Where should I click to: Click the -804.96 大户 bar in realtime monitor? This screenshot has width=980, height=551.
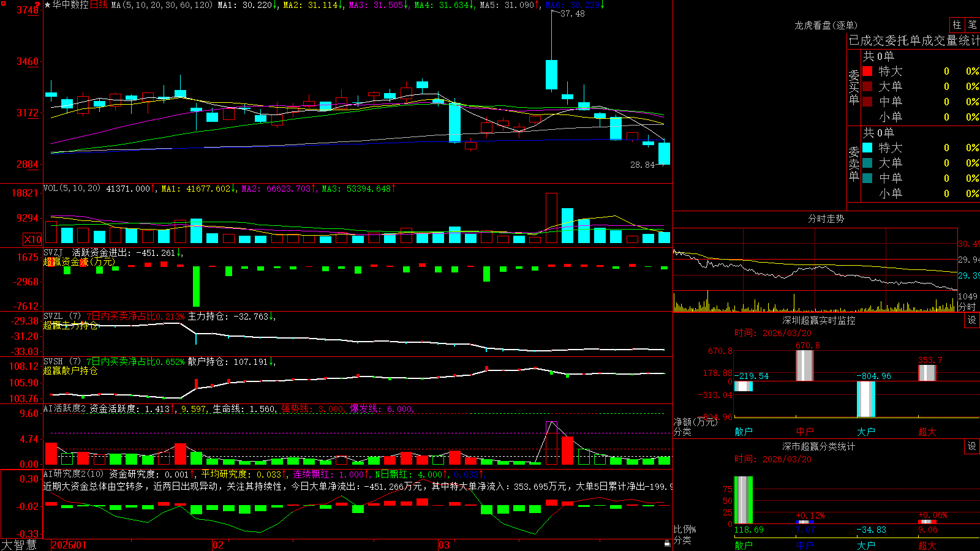(866, 399)
